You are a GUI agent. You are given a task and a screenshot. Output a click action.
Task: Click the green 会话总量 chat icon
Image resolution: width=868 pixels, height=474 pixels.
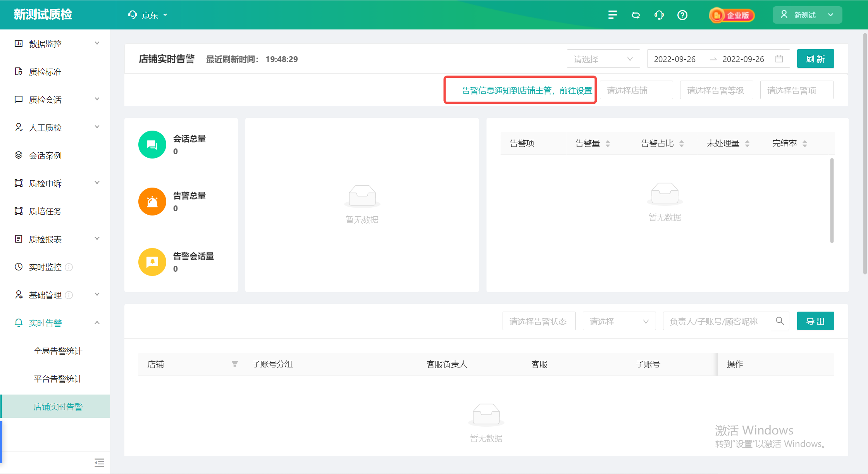point(152,145)
